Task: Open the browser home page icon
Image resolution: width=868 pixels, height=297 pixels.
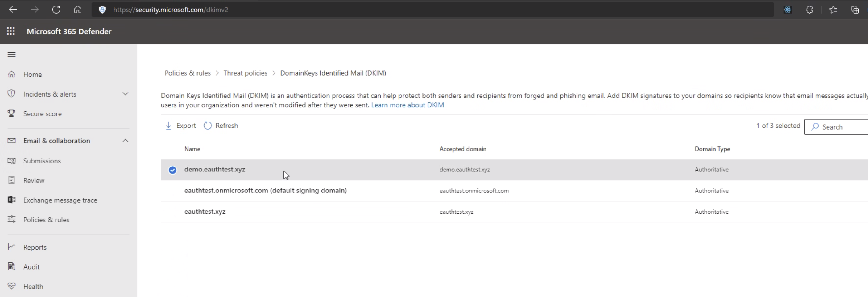Action: [77, 10]
